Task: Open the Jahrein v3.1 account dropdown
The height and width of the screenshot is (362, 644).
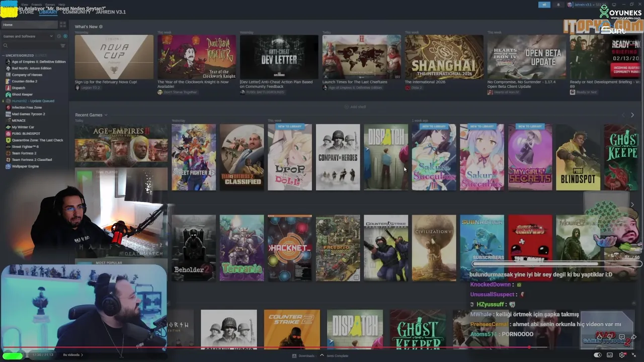Action: [585, 5]
